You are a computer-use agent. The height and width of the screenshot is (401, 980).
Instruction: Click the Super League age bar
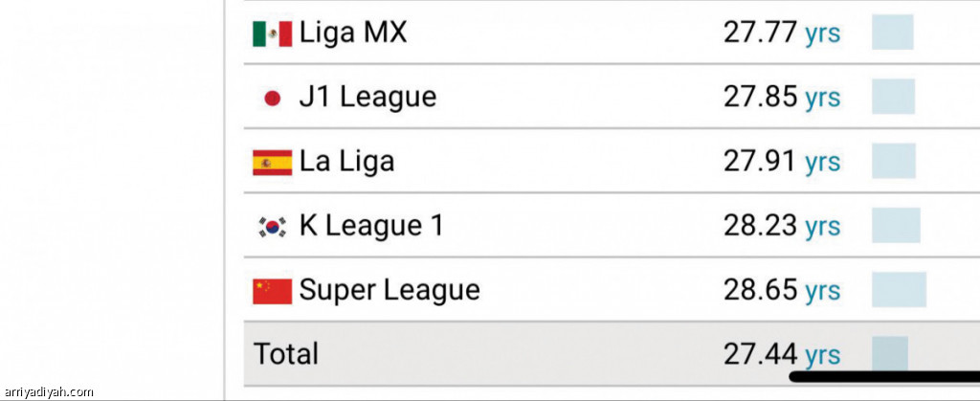pyautogui.click(x=899, y=289)
